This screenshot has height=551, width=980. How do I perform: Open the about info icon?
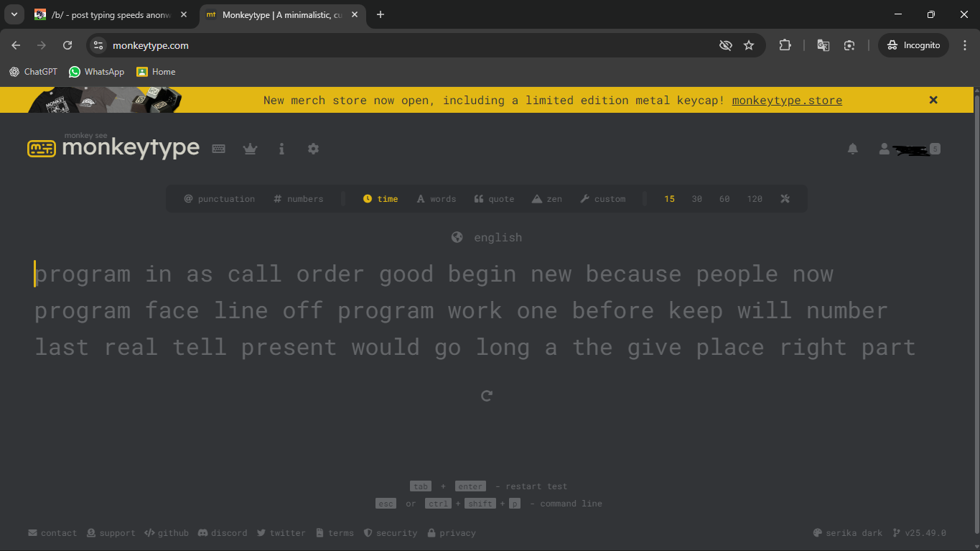click(x=281, y=149)
